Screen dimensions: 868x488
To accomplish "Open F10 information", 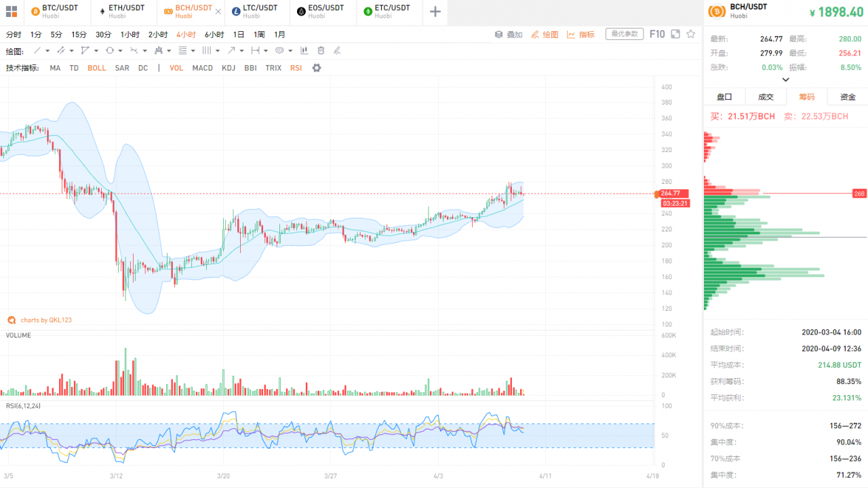I will coord(657,34).
